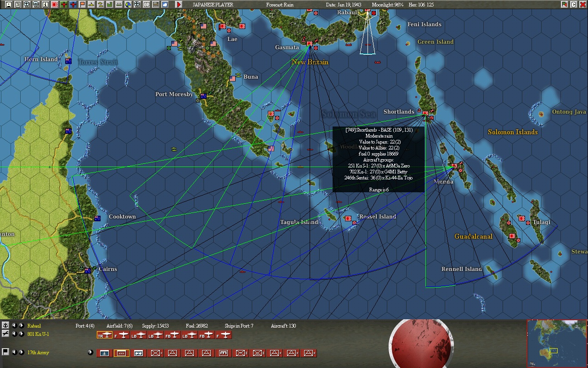Click the aircraft icon beside 801 Ku U-1

click(6, 334)
